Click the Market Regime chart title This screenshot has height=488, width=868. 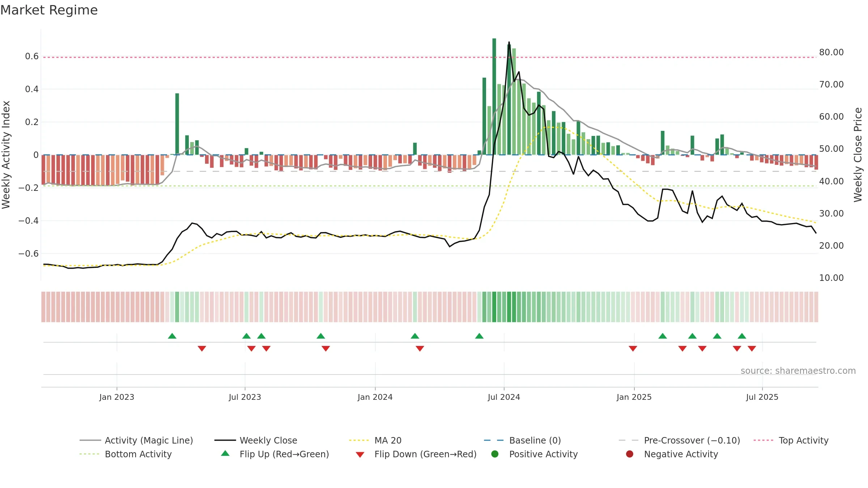pyautogui.click(x=49, y=10)
